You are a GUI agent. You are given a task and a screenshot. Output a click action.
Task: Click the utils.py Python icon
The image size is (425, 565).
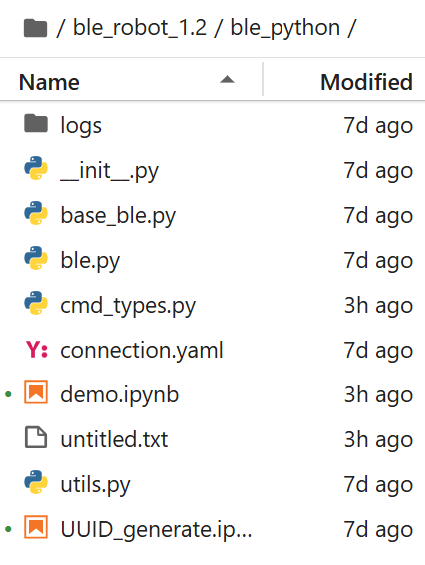click(x=36, y=482)
